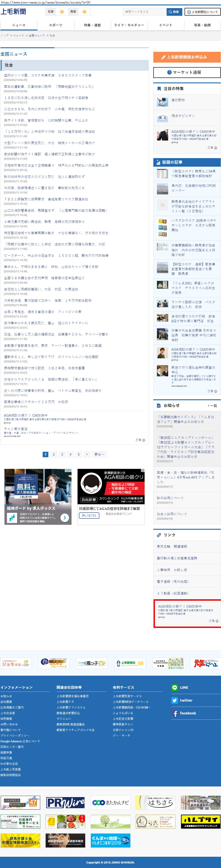Open the 写真・動画 navigation tab

202,25
